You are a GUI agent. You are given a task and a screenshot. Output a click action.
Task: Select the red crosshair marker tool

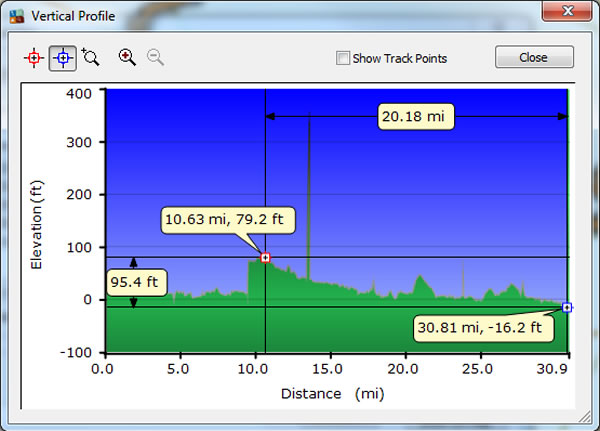34,58
